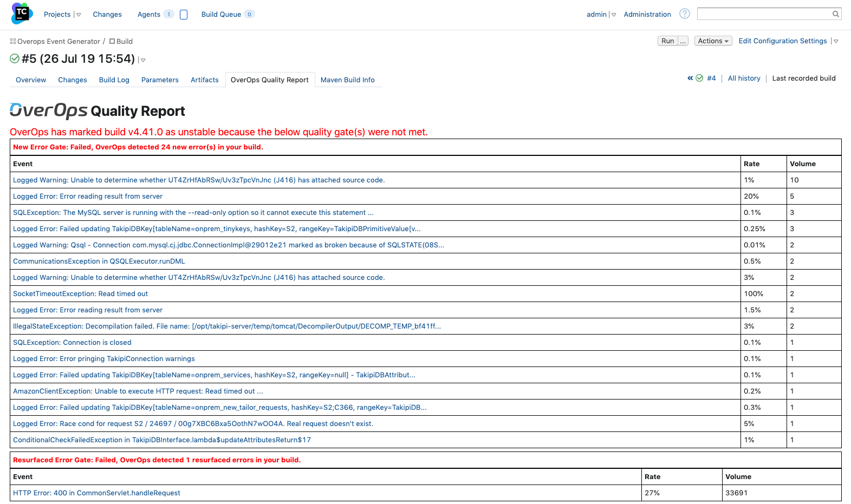Open Changes in the top navigation
The image size is (851, 504).
pyautogui.click(x=107, y=14)
